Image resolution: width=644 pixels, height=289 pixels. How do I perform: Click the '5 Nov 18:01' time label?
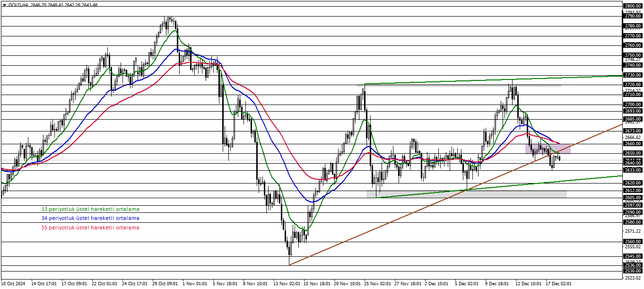click(x=225, y=284)
